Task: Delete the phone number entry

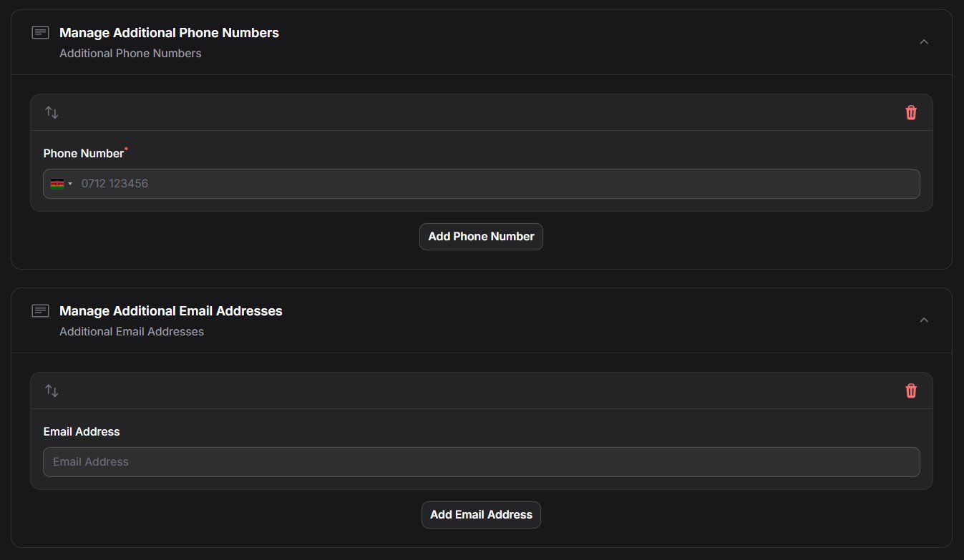Action: coord(911,112)
